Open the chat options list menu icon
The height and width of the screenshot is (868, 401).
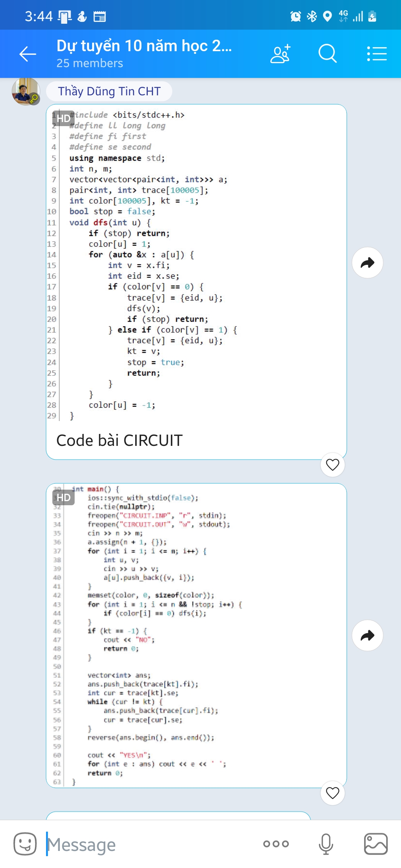(x=377, y=54)
